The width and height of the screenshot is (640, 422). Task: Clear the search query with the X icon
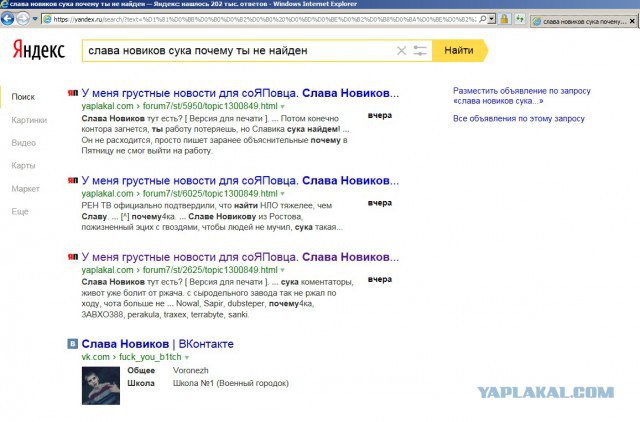click(x=402, y=51)
